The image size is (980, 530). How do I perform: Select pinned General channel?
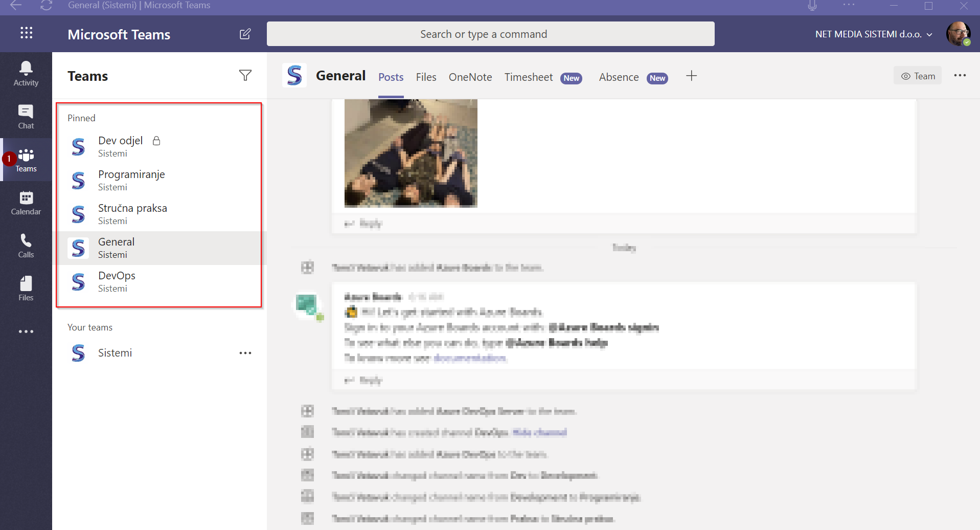[159, 248]
